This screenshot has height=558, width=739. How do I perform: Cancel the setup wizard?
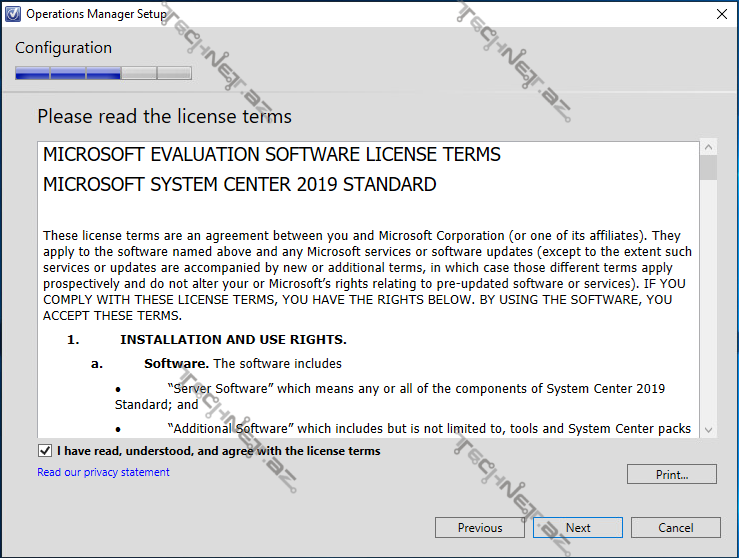[x=675, y=528]
